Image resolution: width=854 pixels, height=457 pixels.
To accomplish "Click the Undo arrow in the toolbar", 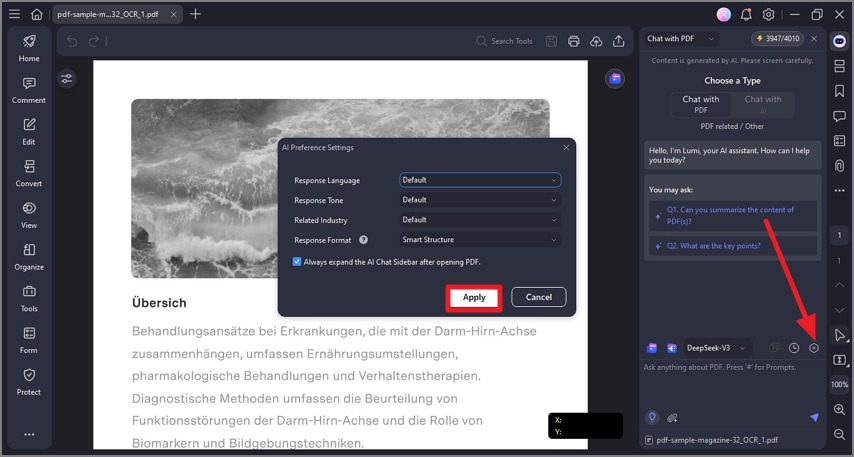I will [72, 41].
